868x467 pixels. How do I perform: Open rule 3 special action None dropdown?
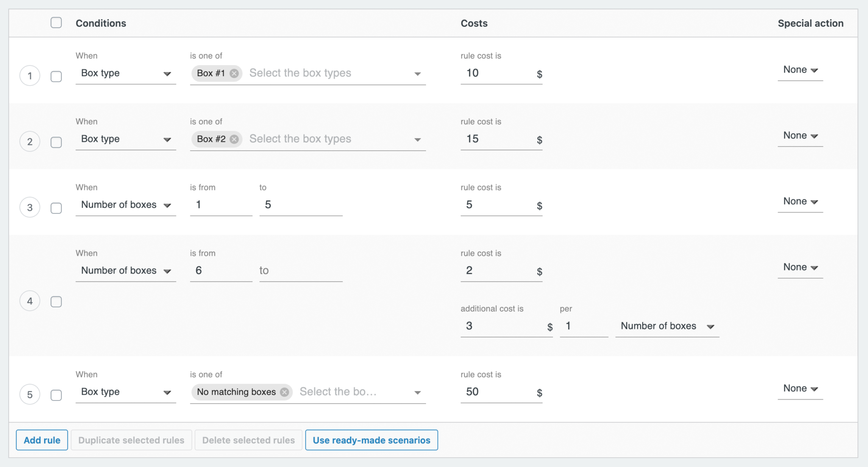800,202
